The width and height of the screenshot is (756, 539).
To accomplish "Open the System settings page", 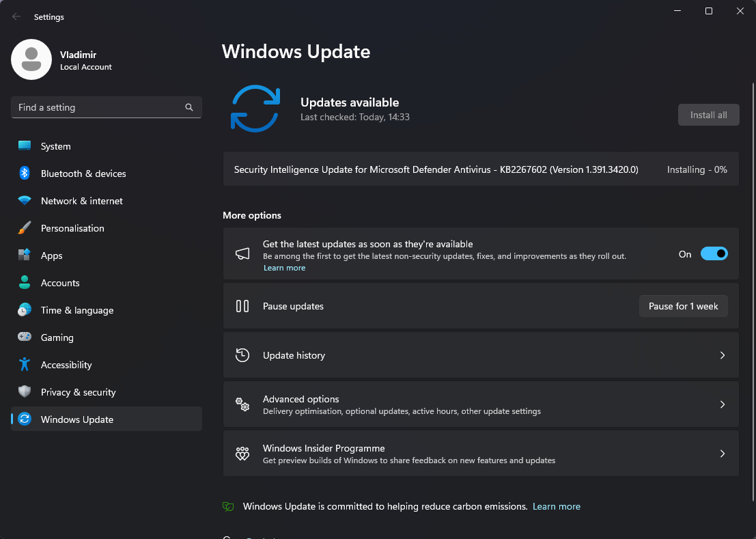I will [x=55, y=146].
